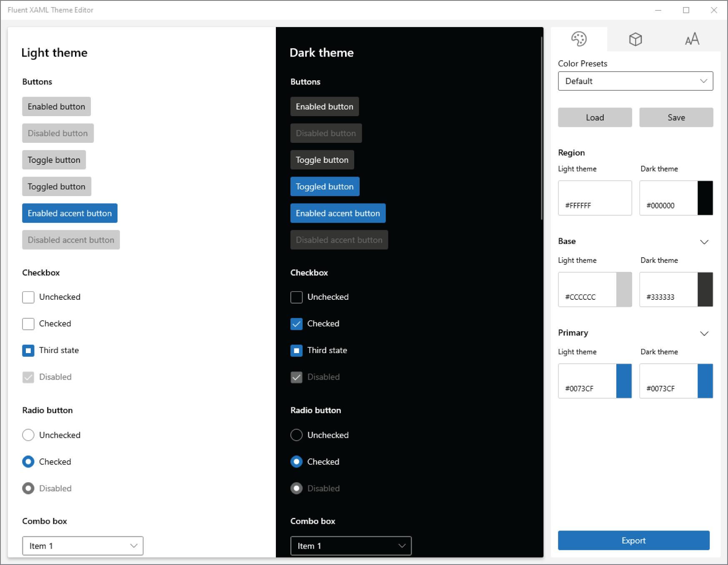Click the Third state checkbox in Dark theme
This screenshot has width=728, height=565.
pos(296,350)
